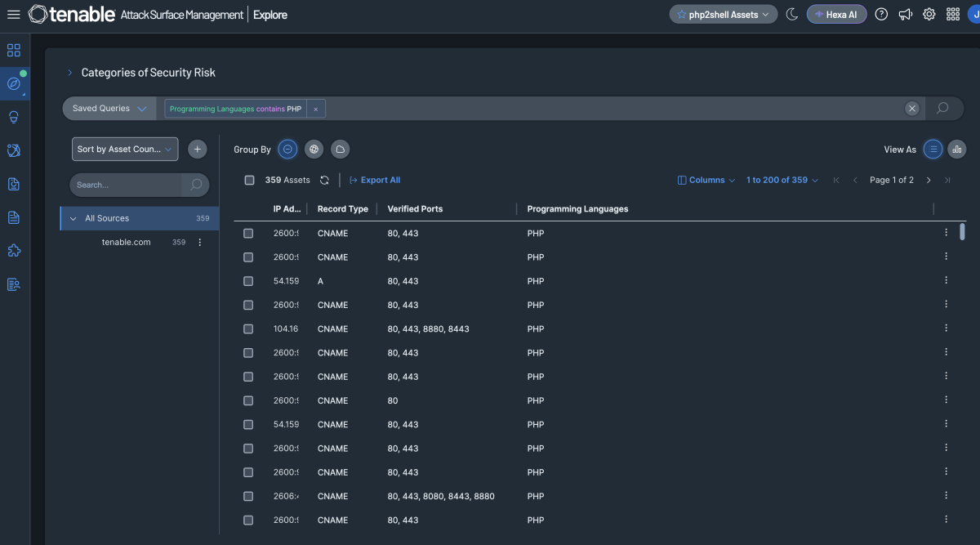Go to last page
This screenshot has width=980, height=545.
[947, 180]
